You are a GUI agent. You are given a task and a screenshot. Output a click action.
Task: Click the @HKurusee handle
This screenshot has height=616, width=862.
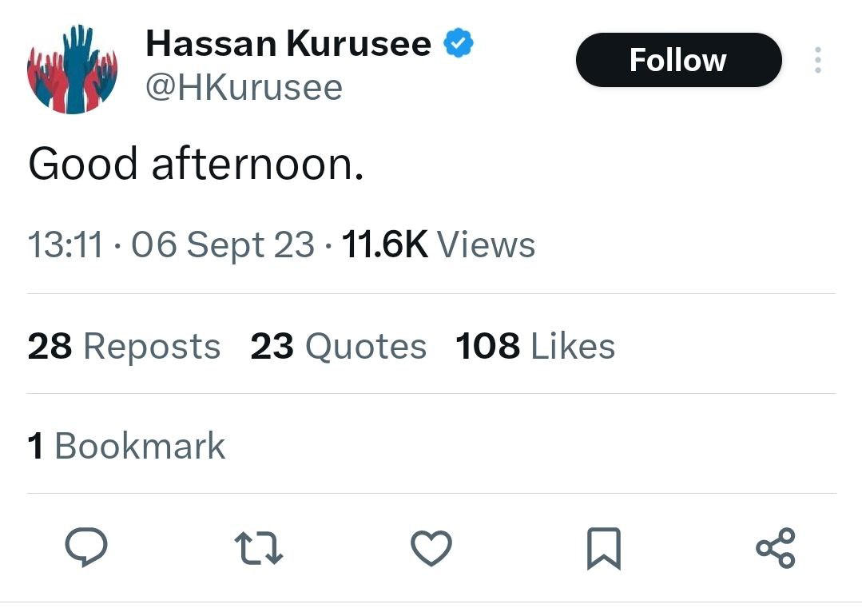point(244,87)
